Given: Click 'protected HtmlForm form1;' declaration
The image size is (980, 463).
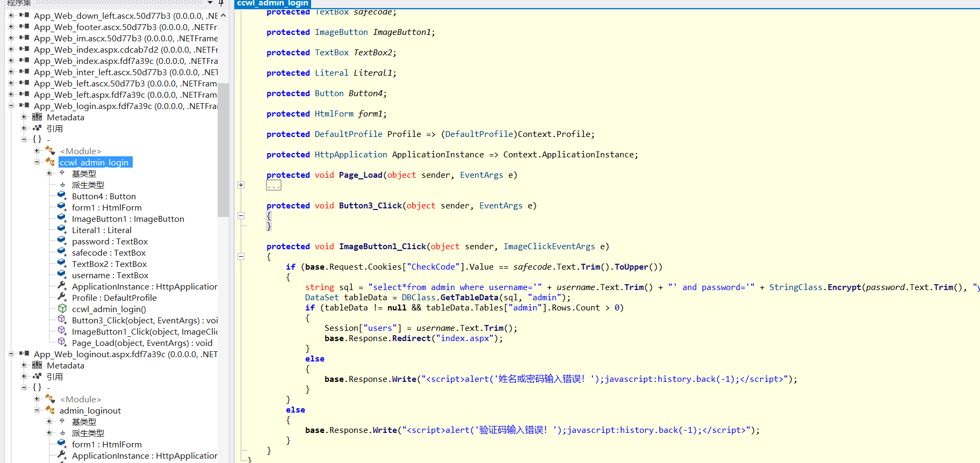Looking at the screenshot, I should click(x=326, y=113).
